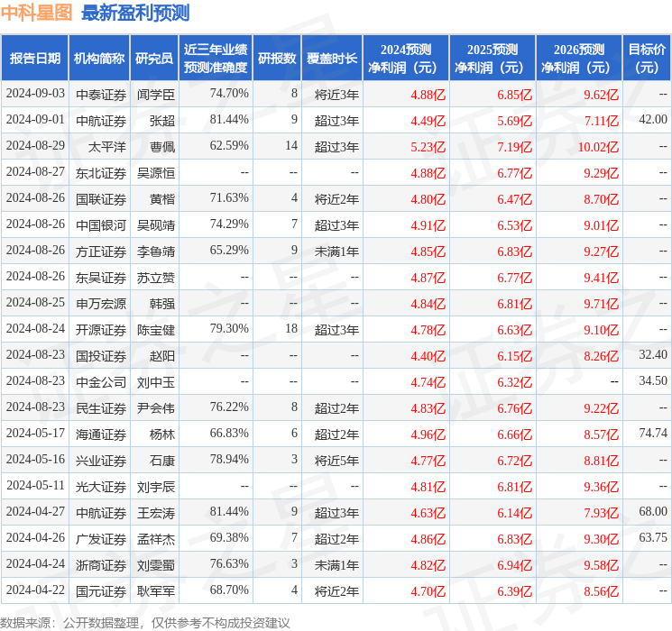Click the 6.94亿 2025 profit forecast

point(515,565)
